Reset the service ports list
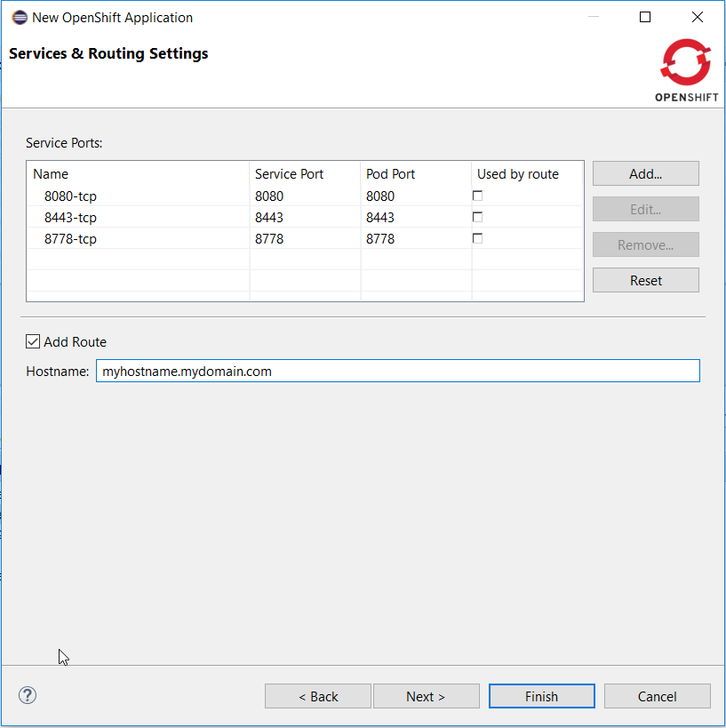Viewport: 726px width, 728px height. tap(645, 280)
